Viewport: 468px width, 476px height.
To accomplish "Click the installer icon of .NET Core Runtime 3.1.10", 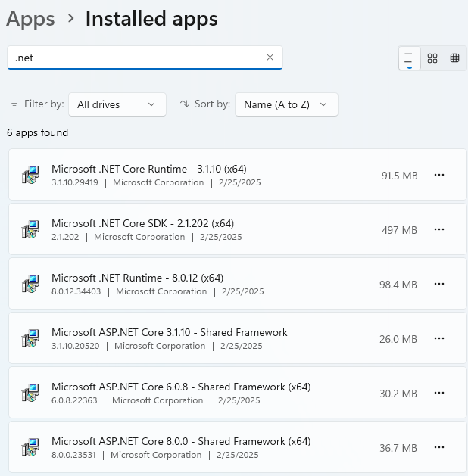I will (x=30, y=175).
